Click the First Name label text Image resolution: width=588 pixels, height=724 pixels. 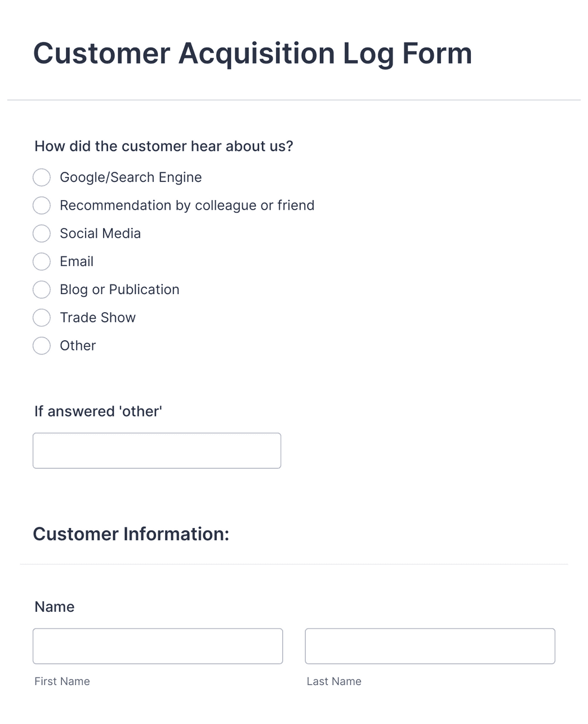pyautogui.click(x=62, y=681)
